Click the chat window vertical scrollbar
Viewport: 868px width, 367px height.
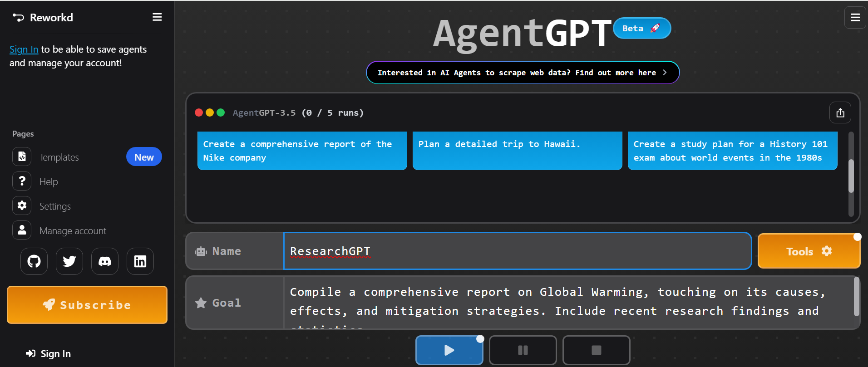[851, 176]
